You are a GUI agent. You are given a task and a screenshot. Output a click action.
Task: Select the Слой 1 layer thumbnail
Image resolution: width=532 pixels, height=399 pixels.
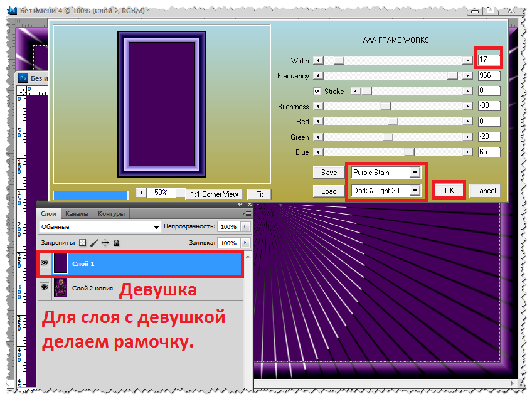click(60, 263)
